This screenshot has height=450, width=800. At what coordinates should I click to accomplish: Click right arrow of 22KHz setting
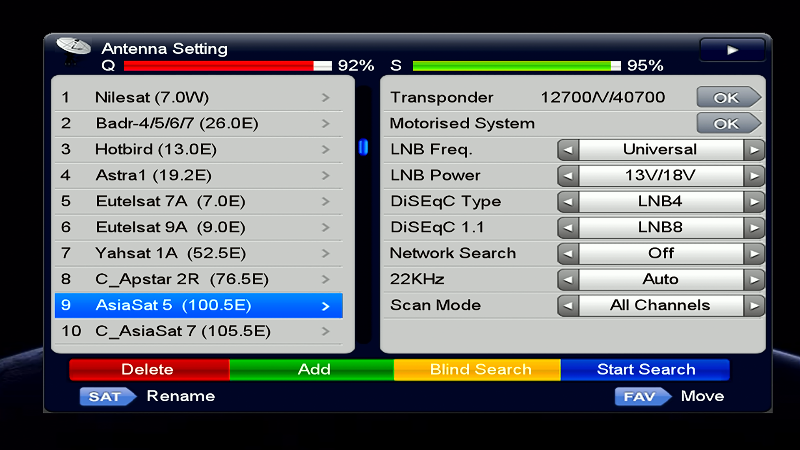click(x=754, y=280)
